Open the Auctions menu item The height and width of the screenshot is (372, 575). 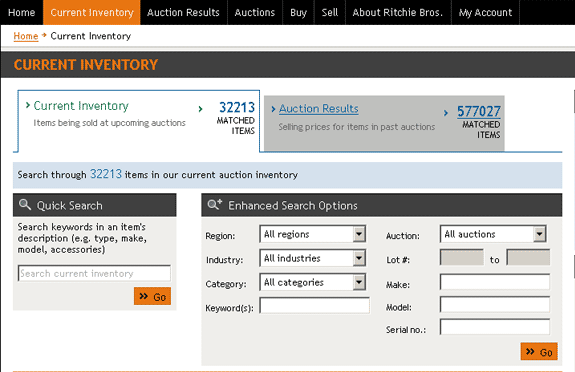pyautogui.click(x=255, y=12)
